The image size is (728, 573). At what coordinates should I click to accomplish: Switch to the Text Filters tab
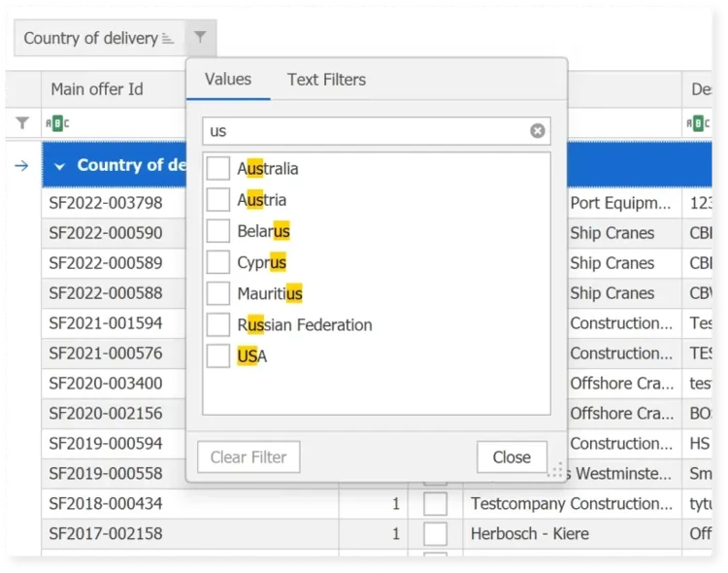point(326,80)
